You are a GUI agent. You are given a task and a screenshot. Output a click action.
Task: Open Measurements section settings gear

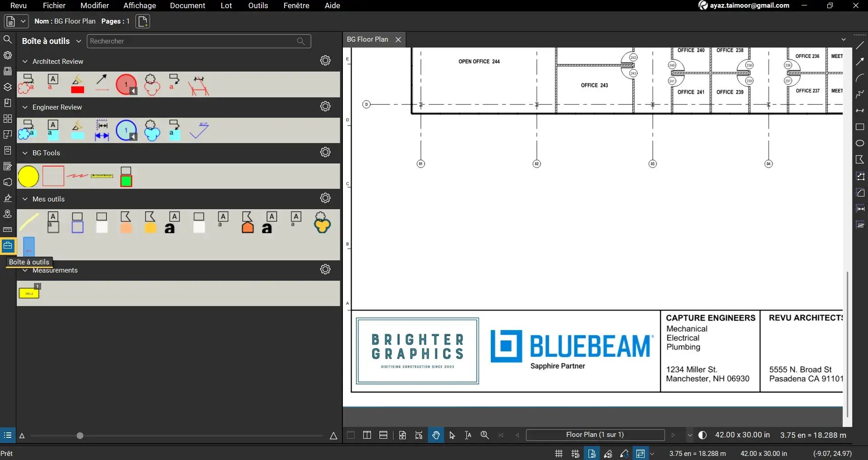[x=325, y=269]
